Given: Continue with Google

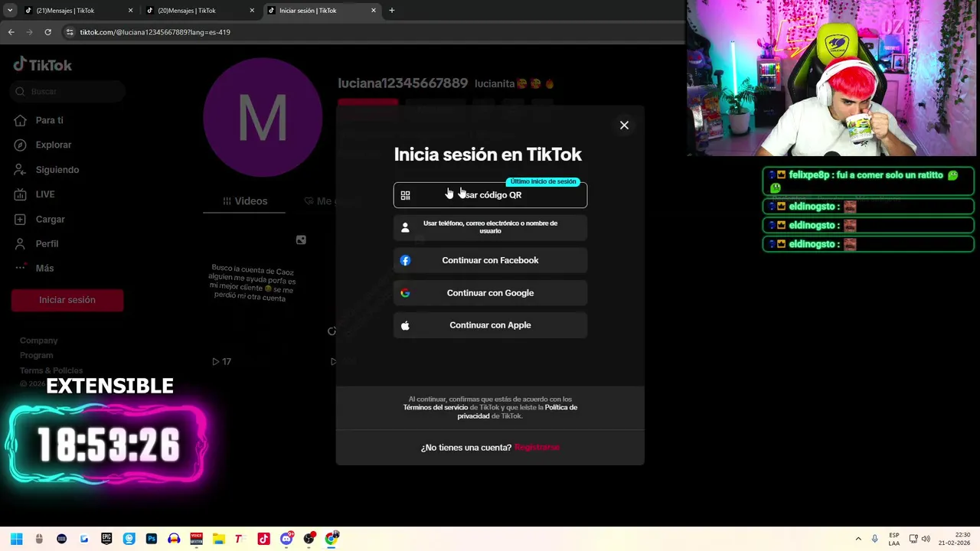Looking at the screenshot, I should click(x=490, y=293).
